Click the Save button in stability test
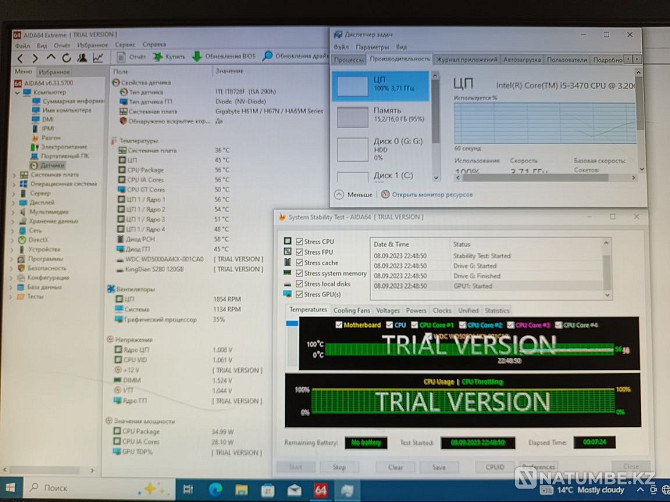The height and width of the screenshot is (502, 670). click(439, 467)
